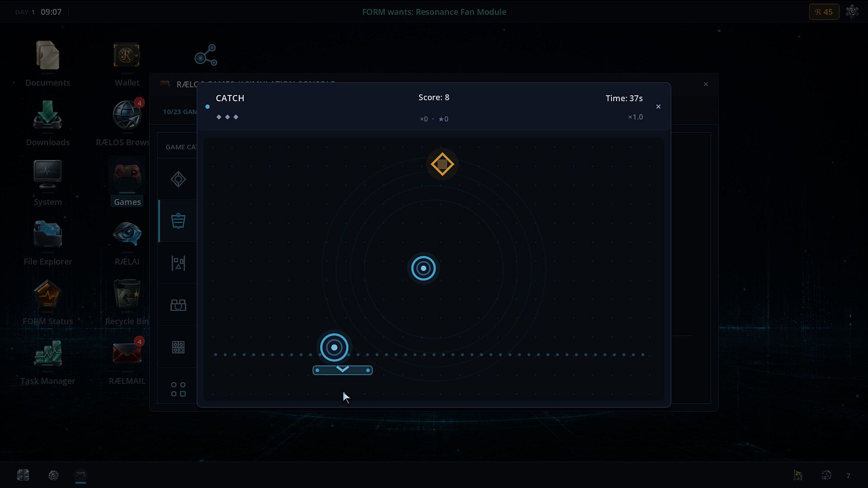This screenshot has height=488, width=868.
Task: Click the currency balance 45 badge
Action: click(824, 12)
